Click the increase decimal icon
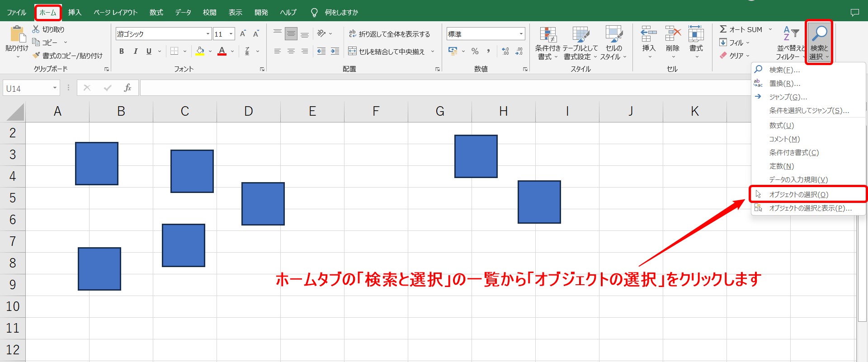The width and height of the screenshot is (868, 362). [505, 52]
